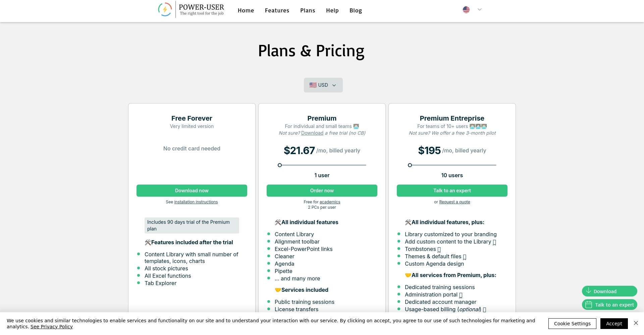Click info icon after Add custom content to the Library

tap(494, 242)
